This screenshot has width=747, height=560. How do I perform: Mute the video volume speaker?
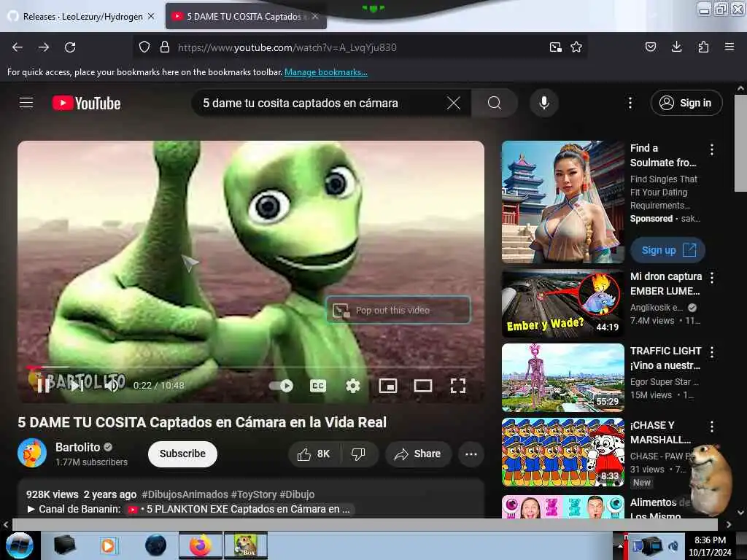point(112,385)
